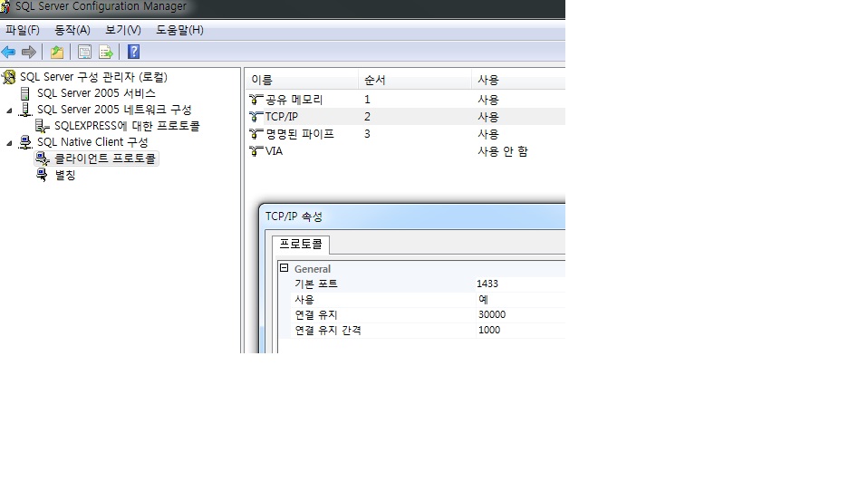Click the SQL Native Client 구성 icon
This screenshot has height=481, width=868.
coord(25,142)
